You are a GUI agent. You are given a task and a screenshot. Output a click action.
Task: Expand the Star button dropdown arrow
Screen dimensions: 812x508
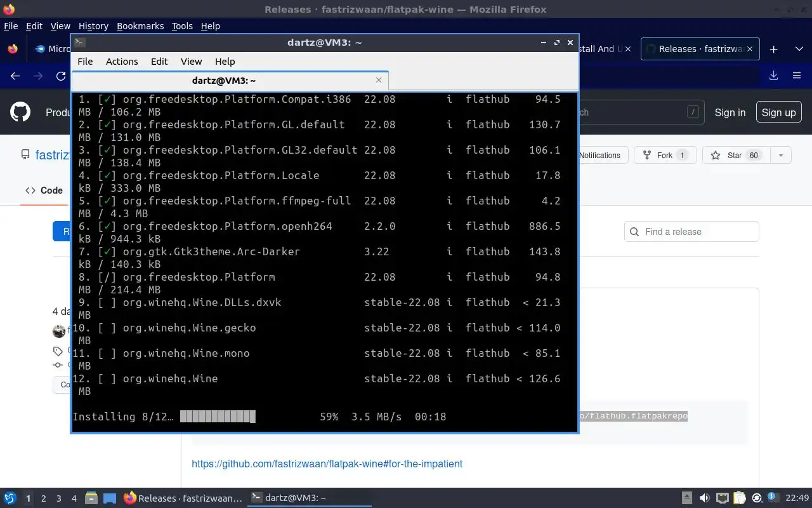(781, 155)
